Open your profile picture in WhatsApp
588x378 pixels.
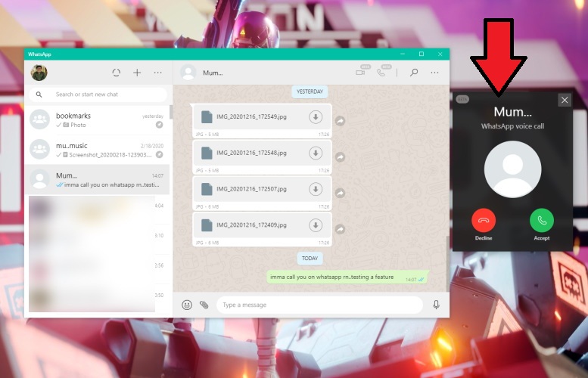39,73
